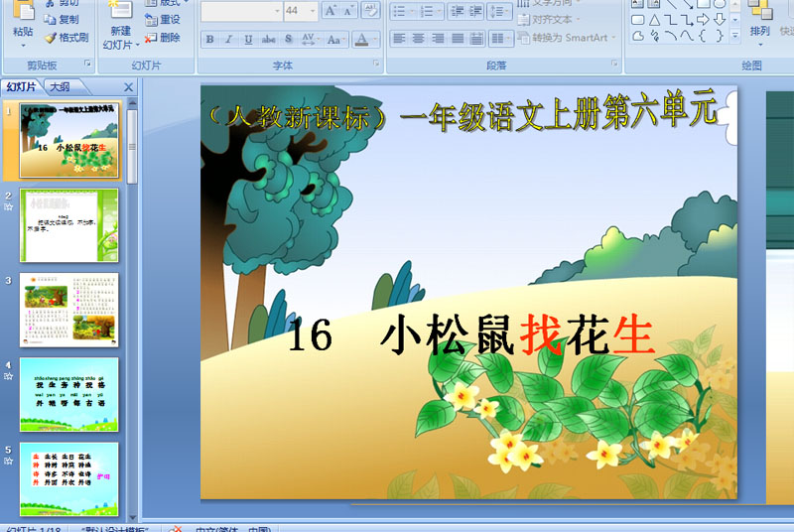Select the Triangle shape
Screen dimensions: 794x532
pyautogui.click(x=654, y=20)
